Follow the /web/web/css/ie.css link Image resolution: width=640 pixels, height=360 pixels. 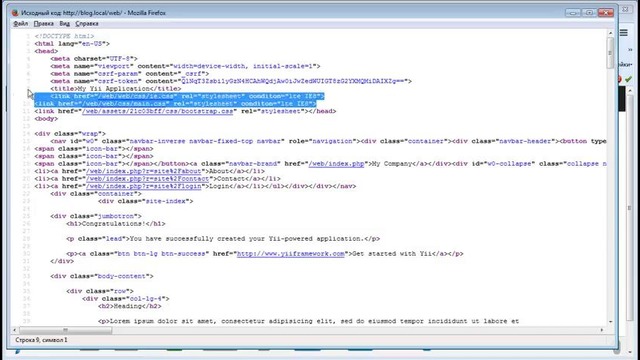tap(137, 96)
